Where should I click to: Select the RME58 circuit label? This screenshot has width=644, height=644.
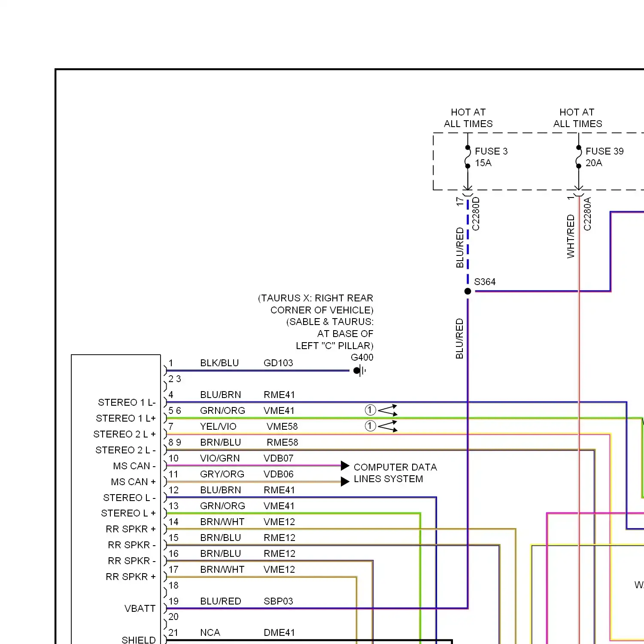click(x=282, y=442)
